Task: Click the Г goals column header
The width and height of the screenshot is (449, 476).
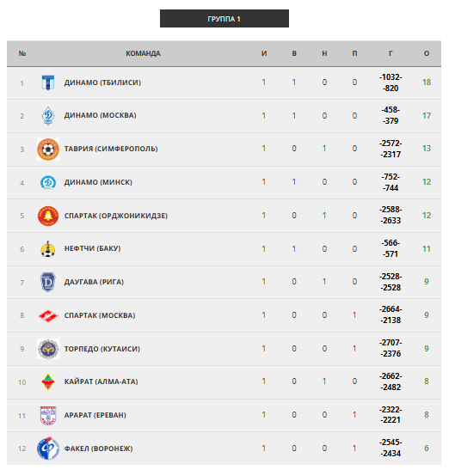Action: (391, 53)
